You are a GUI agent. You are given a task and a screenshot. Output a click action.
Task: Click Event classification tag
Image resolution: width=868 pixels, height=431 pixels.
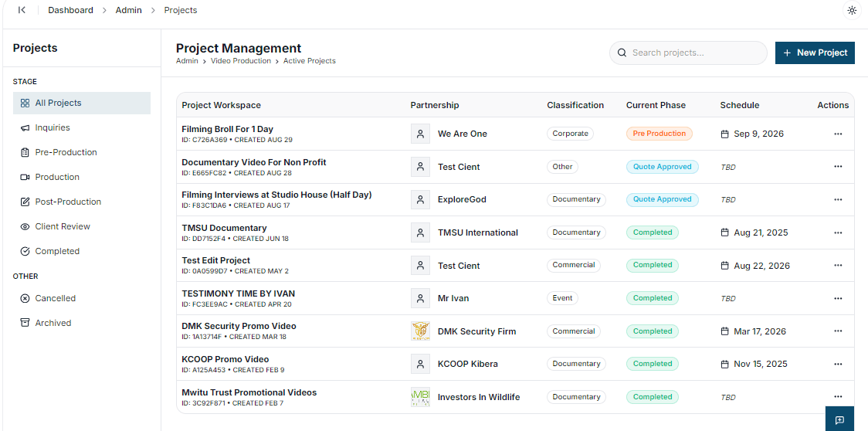coord(562,298)
